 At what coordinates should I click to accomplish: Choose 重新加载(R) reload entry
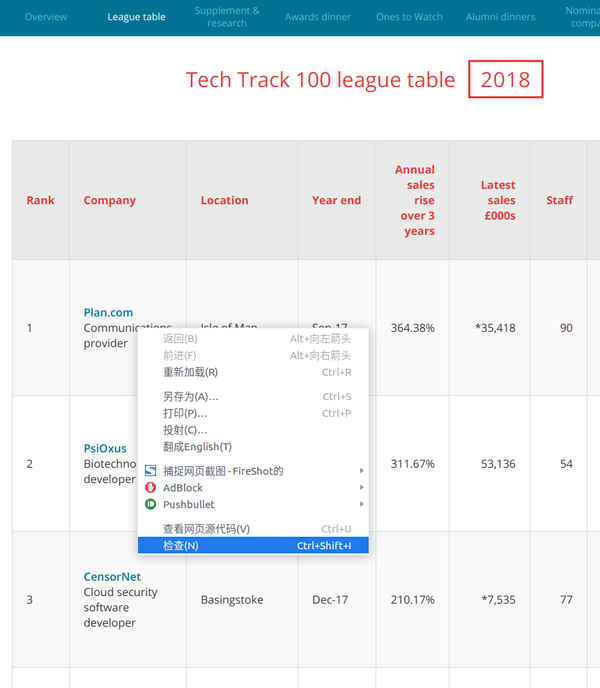pos(253,372)
